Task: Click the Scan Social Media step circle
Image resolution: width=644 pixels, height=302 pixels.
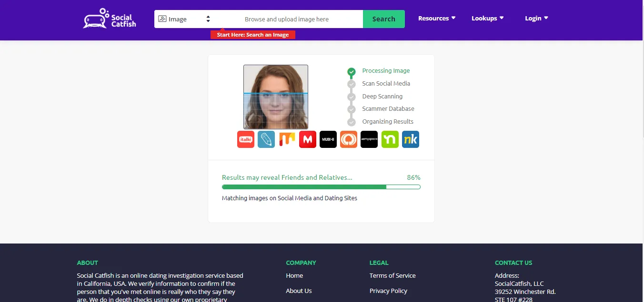Action: tap(352, 84)
